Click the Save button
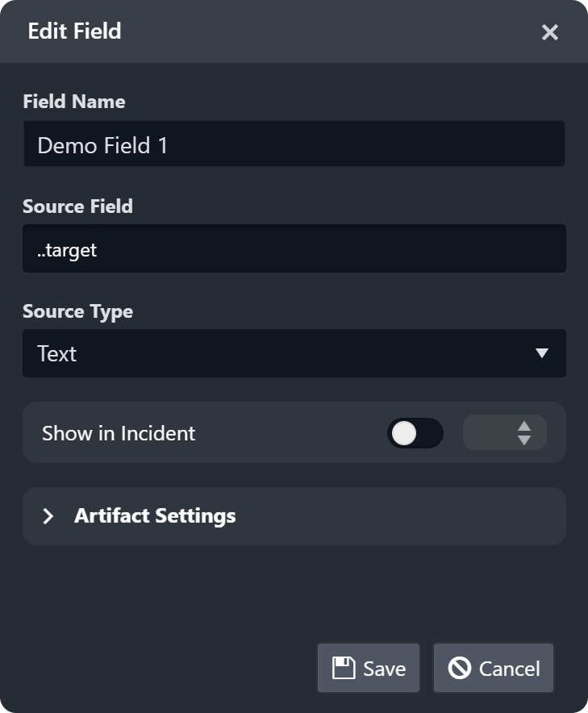The width and height of the screenshot is (588, 713). (x=368, y=668)
